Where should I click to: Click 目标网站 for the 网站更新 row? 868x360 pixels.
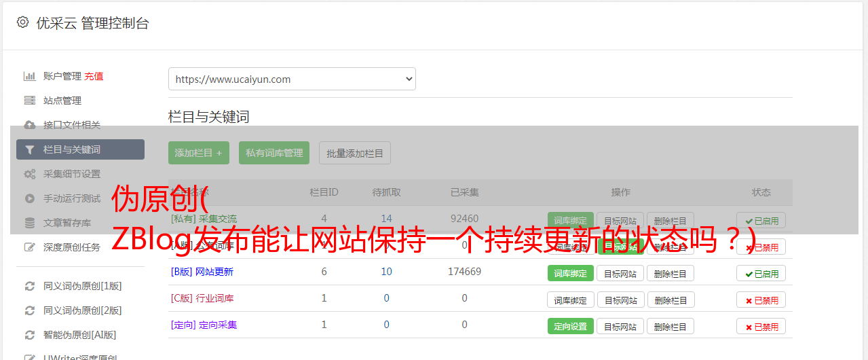620,273
